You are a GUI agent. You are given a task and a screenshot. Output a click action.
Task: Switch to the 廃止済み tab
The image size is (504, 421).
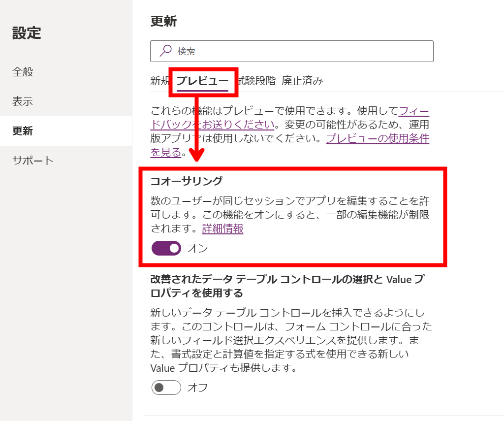pos(302,80)
